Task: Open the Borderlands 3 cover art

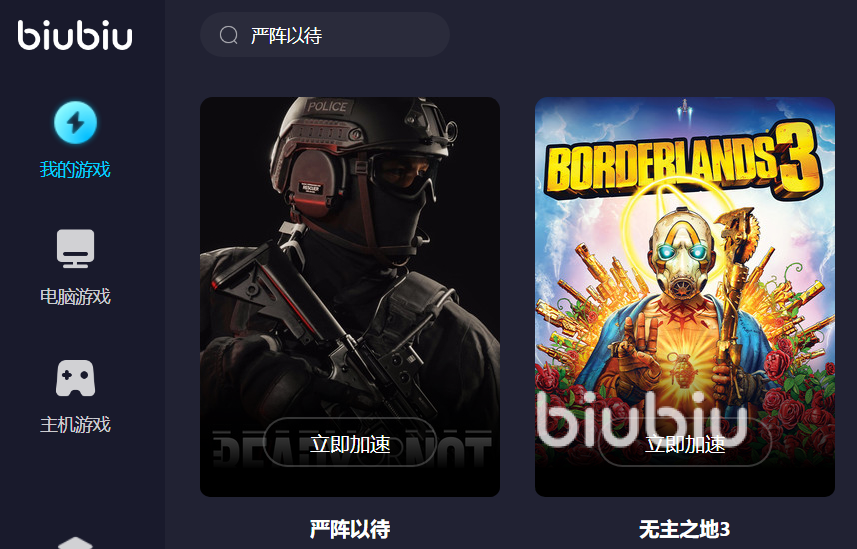Action: pyautogui.click(x=685, y=297)
